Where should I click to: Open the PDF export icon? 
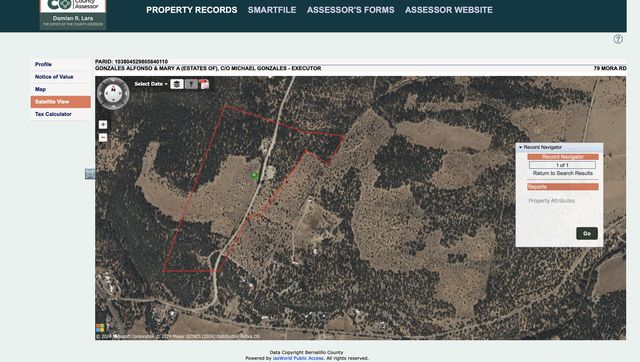click(204, 84)
